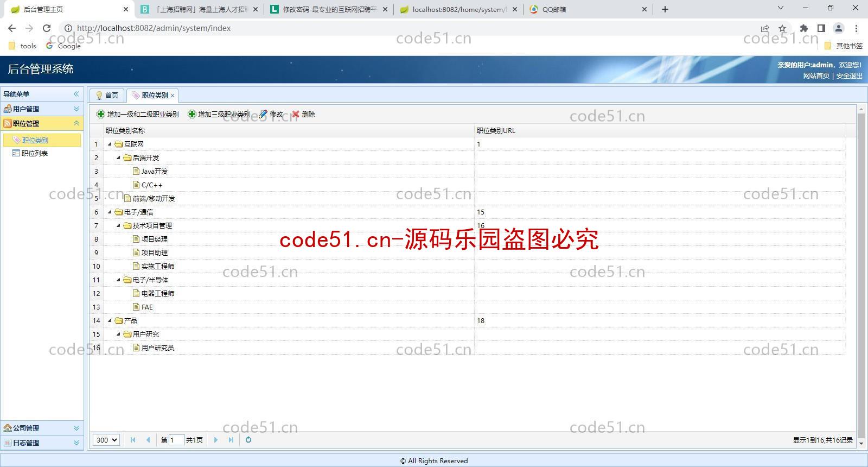Screen dimensions: 868x467
Task: Collapse the 技术项目管理 tree node
Action: tap(118, 225)
